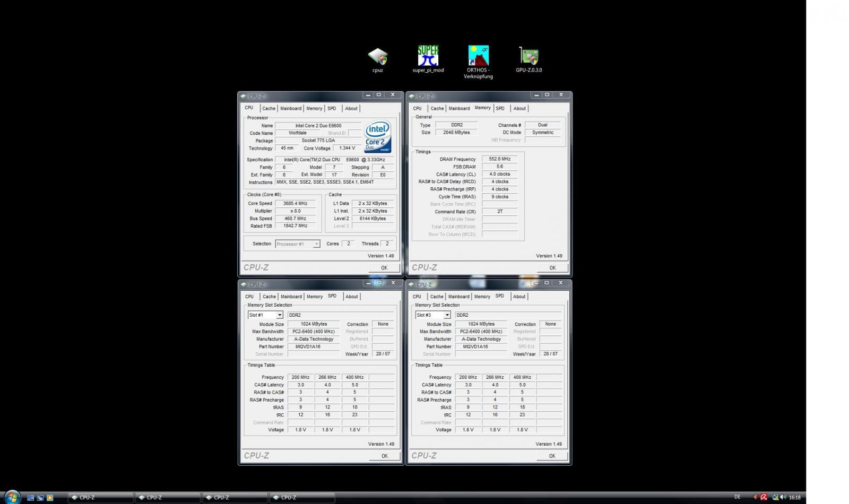The width and height of the screenshot is (849, 504).
Task: Open the GPU-Z.0.3.0 desktop icon
Action: [x=529, y=59]
